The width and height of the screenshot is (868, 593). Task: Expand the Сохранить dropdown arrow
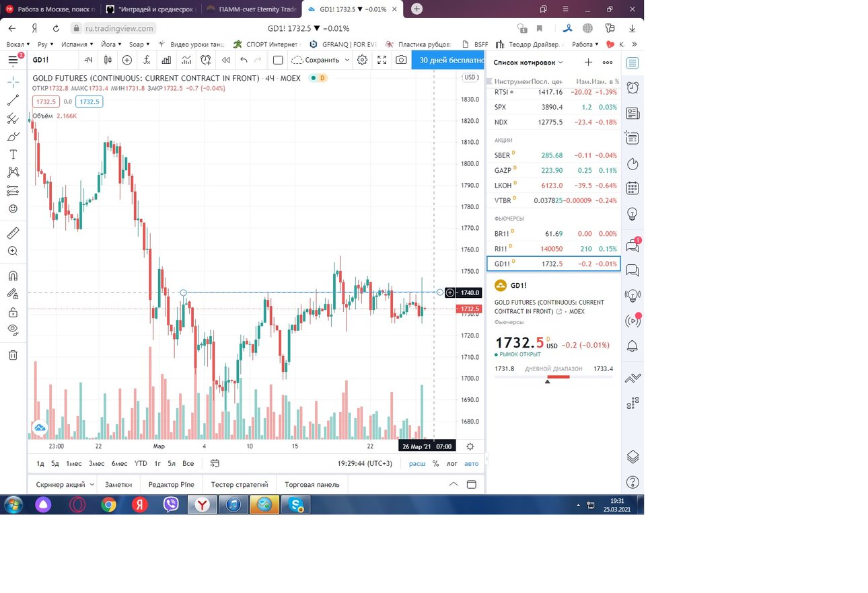coord(347,60)
